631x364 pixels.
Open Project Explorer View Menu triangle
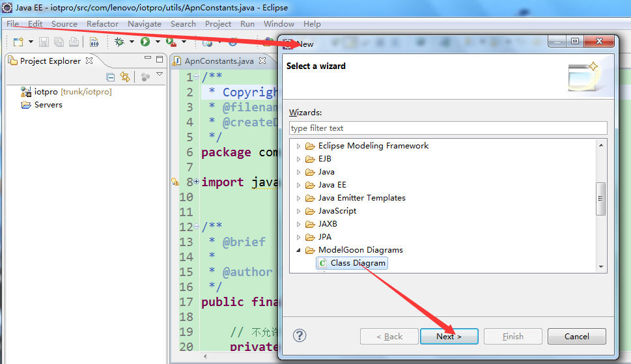click(160, 74)
